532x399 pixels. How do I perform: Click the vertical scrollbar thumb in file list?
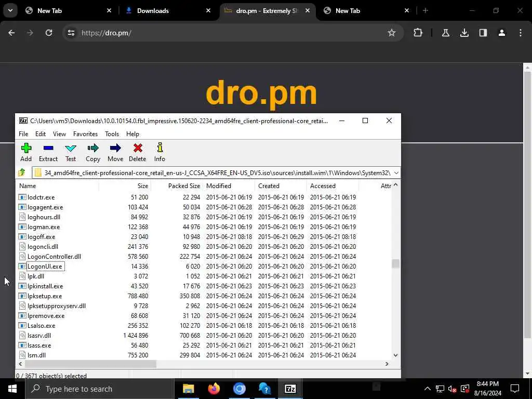(395, 263)
